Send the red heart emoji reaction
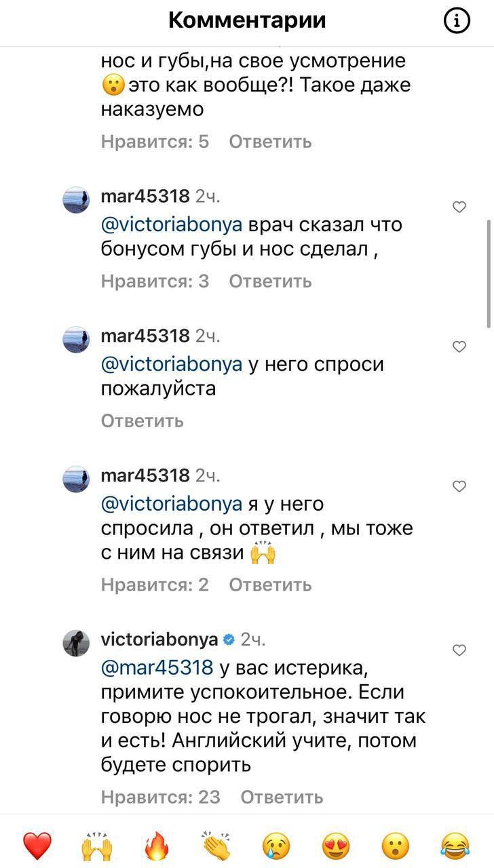The image size is (494, 868). point(37,845)
